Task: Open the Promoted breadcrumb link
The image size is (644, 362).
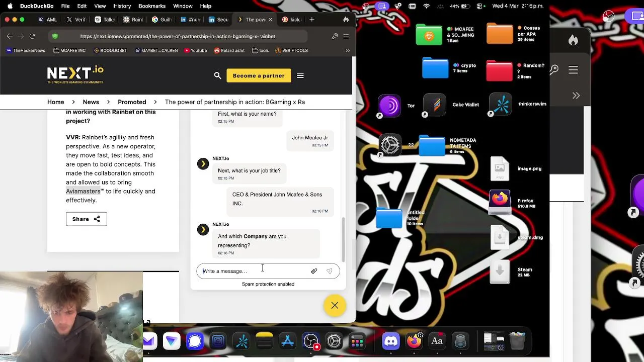Action: 132,102
